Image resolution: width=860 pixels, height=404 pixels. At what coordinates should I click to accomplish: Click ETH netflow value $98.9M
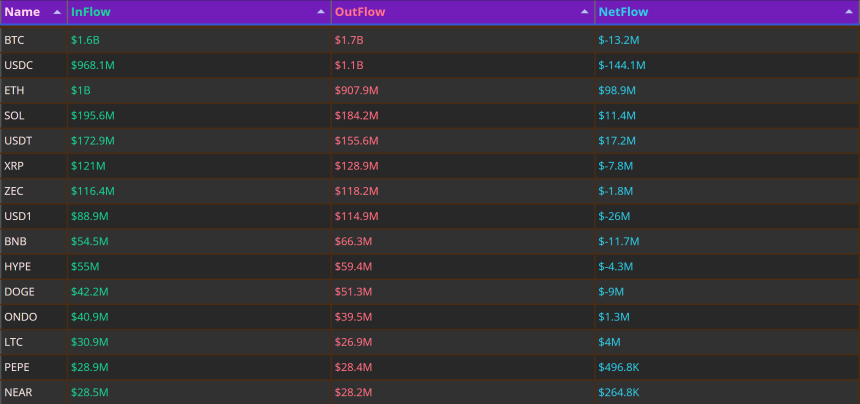(x=617, y=90)
